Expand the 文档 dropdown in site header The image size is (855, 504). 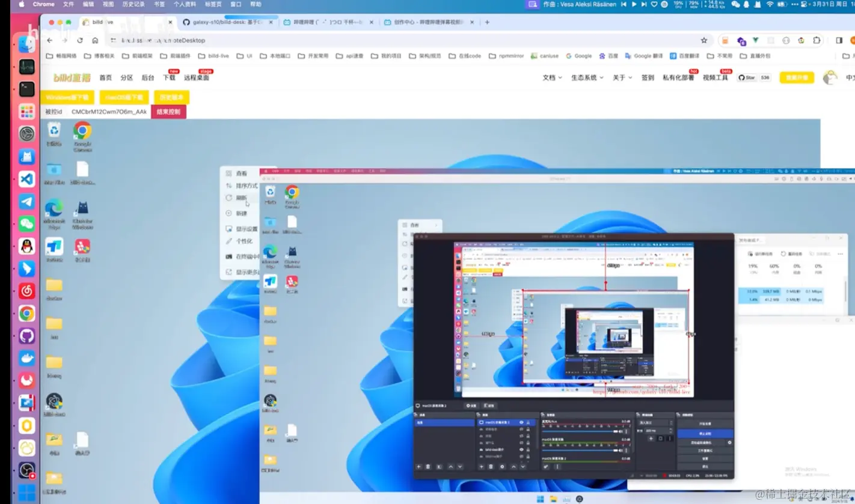(x=552, y=77)
